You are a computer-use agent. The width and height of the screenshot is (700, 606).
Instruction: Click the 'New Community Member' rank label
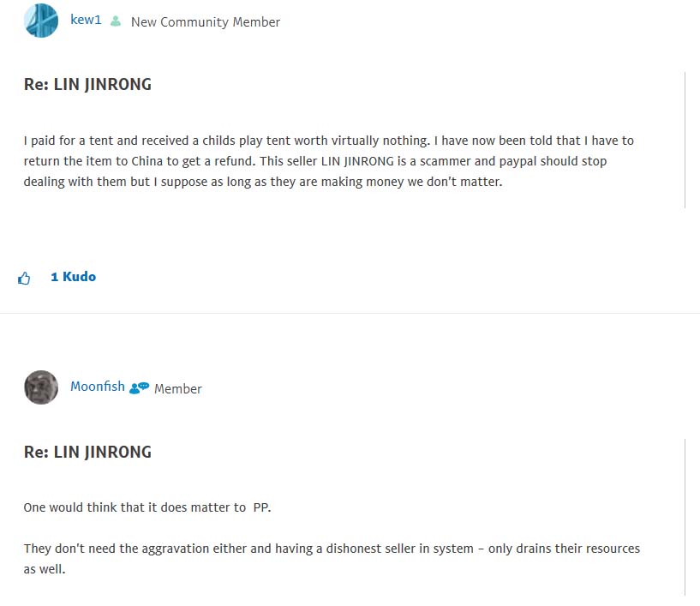pos(206,22)
